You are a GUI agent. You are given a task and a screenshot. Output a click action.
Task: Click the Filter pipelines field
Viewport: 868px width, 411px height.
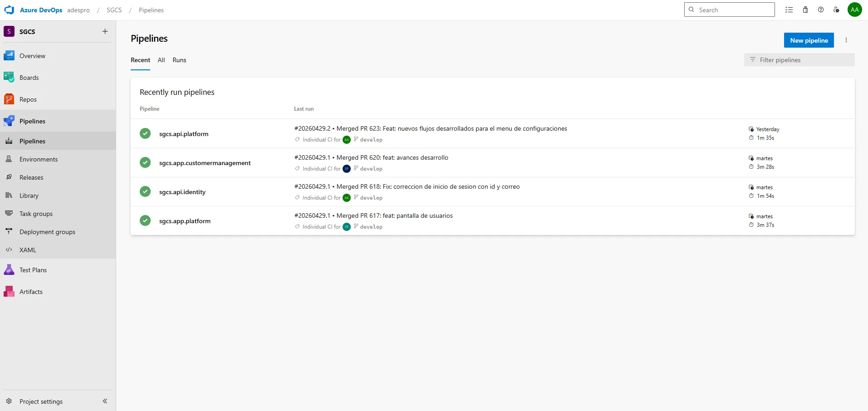tap(799, 60)
